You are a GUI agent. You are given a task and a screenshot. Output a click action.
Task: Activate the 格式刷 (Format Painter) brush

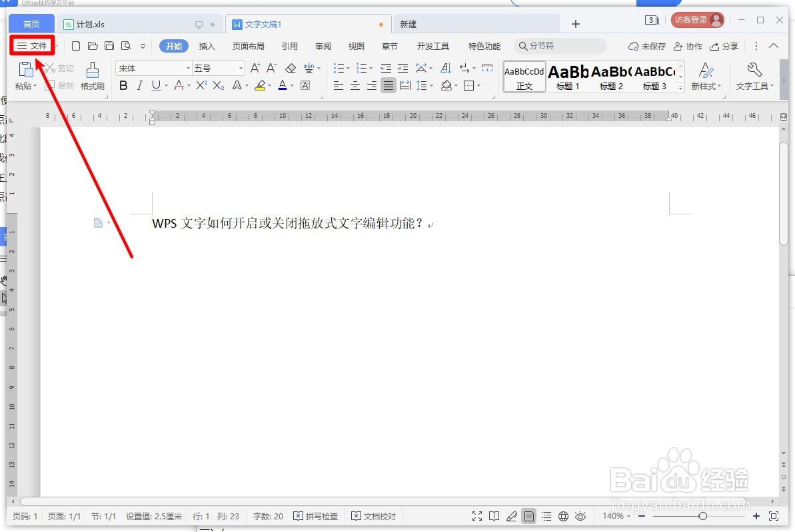(92, 76)
